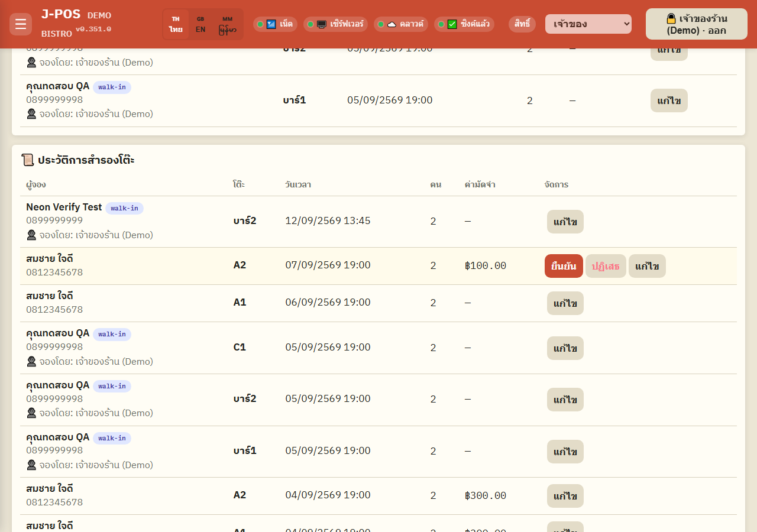Click the permissions pill next to the role selector
The width and height of the screenshot is (757, 532).
pos(522,24)
